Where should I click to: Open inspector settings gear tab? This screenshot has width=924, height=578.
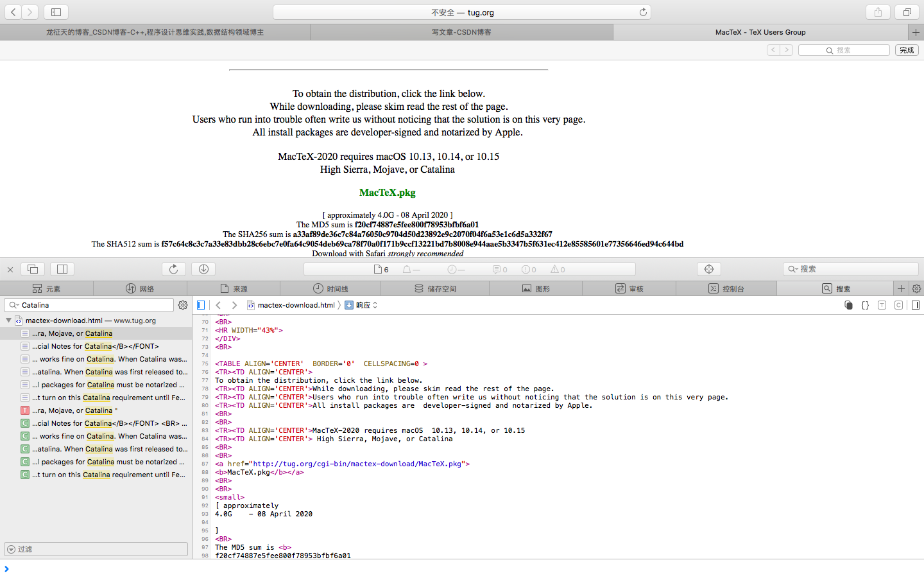pyautogui.click(x=916, y=289)
